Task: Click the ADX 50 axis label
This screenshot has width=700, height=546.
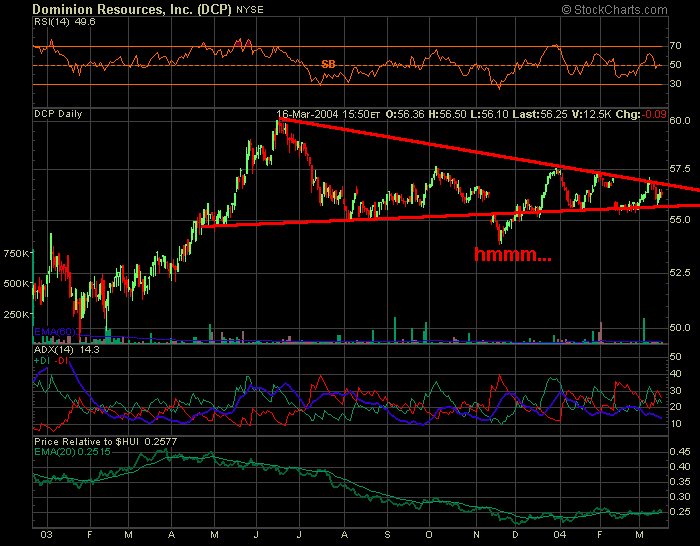Action: tap(675, 357)
